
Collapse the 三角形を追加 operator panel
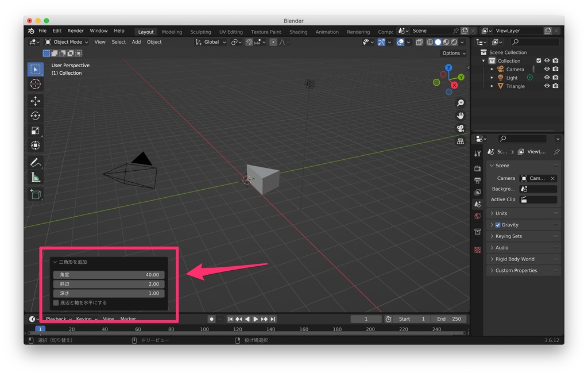pyautogui.click(x=55, y=261)
